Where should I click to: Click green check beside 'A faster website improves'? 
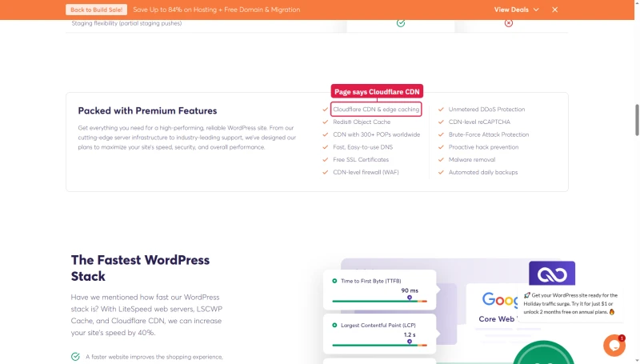point(75,357)
